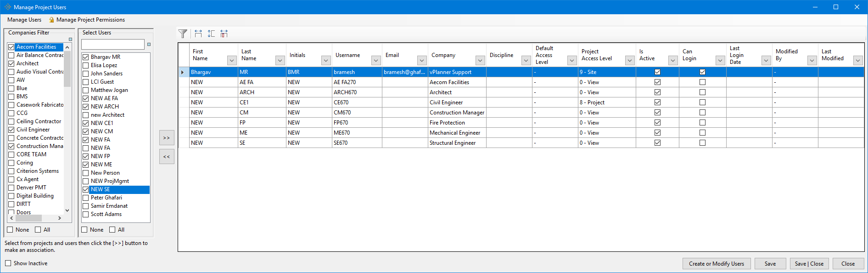Click the companies list vertical scrollbar thumb

(67, 68)
